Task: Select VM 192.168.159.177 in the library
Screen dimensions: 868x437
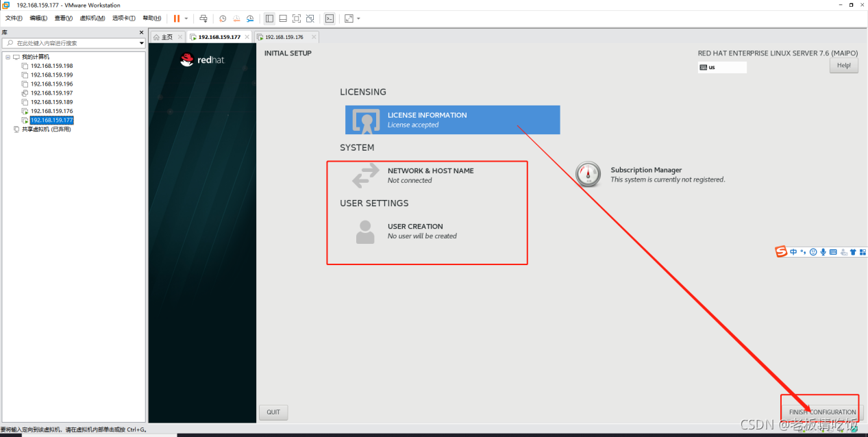Action: pyautogui.click(x=51, y=120)
